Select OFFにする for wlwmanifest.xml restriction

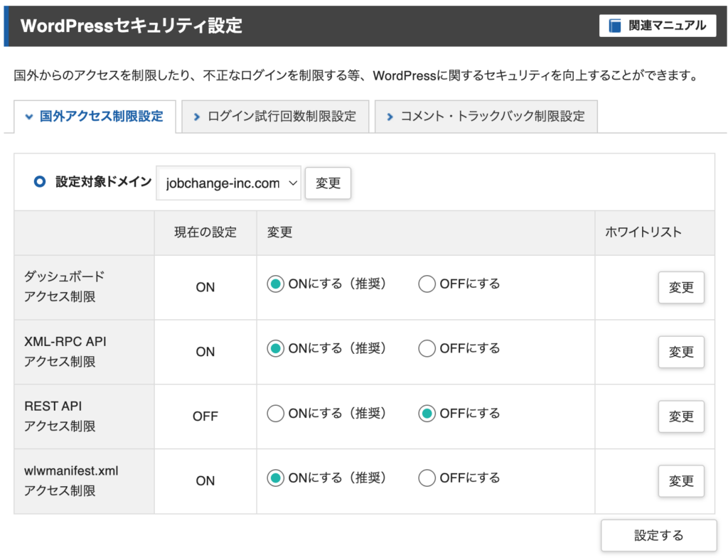pyautogui.click(x=427, y=478)
